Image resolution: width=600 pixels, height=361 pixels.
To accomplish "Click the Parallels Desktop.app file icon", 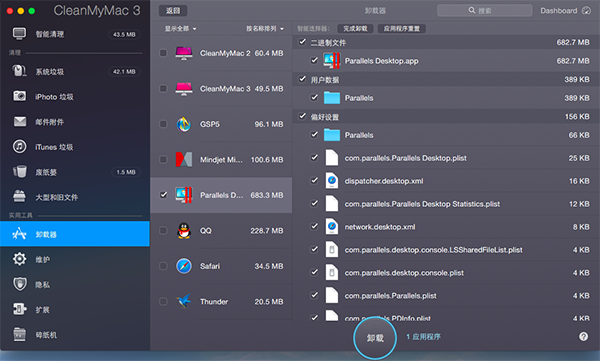I will point(332,61).
